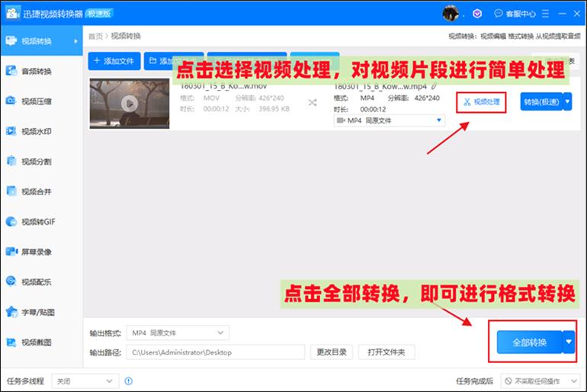Open the 任务多线程 dropdown
Screen dimensions: 587x392
85,381
